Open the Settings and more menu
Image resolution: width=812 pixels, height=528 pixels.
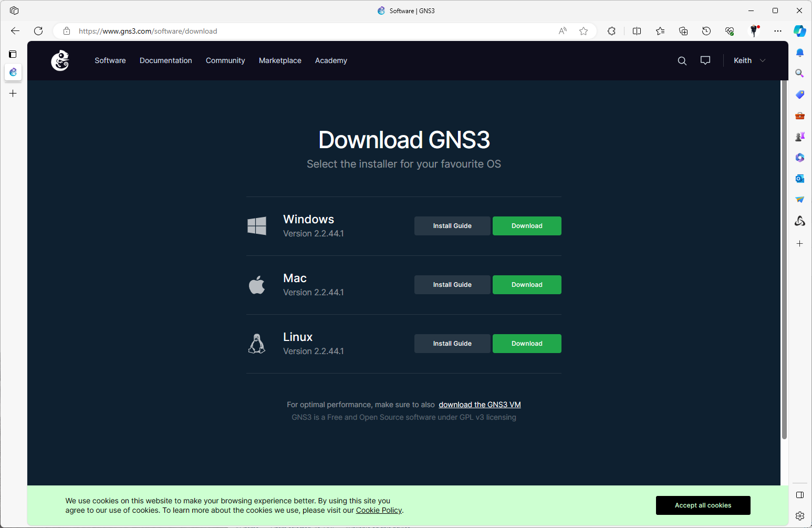tap(778, 31)
